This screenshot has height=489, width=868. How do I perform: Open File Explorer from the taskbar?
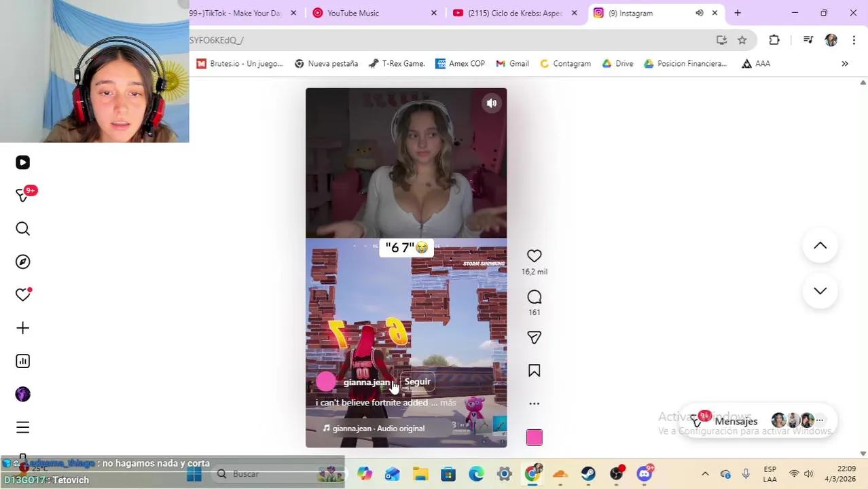(420, 474)
